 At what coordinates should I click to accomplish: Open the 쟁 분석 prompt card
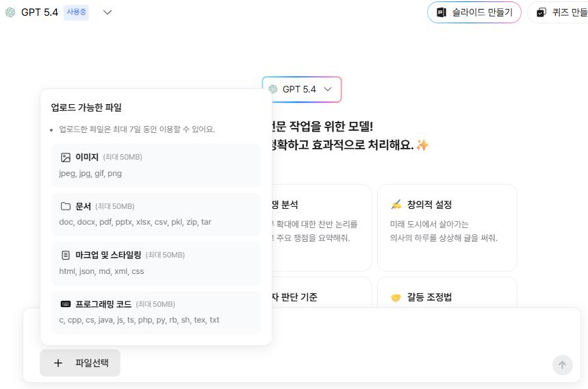(x=322, y=227)
